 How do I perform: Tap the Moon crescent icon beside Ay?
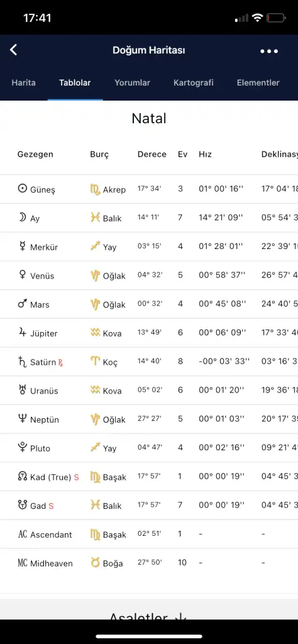(x=22, y=218)
